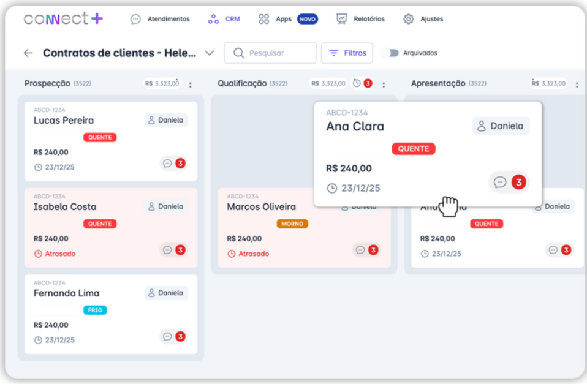Open Apresentação column three-dot menu
587x392 pixels.
577,85
